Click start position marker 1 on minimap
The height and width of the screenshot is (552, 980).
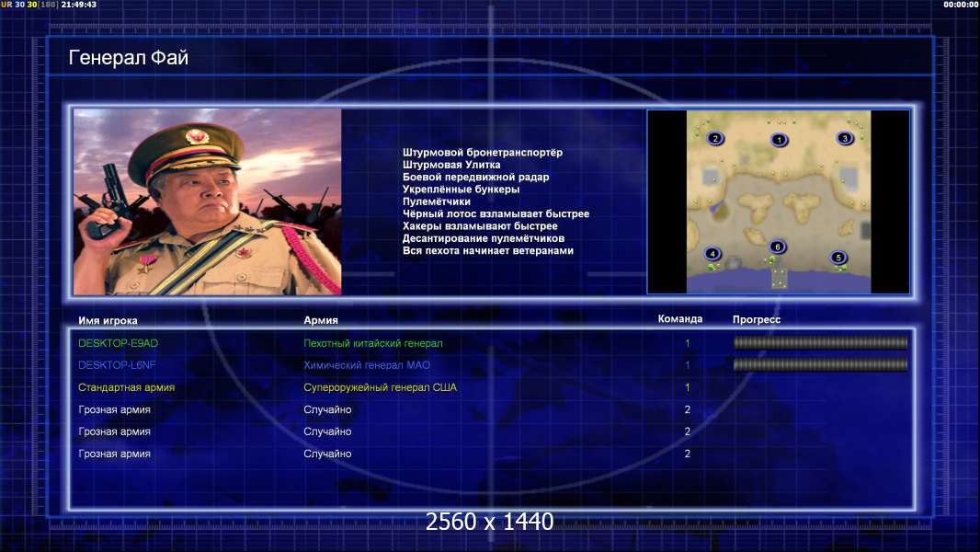(x=779, y=140)
